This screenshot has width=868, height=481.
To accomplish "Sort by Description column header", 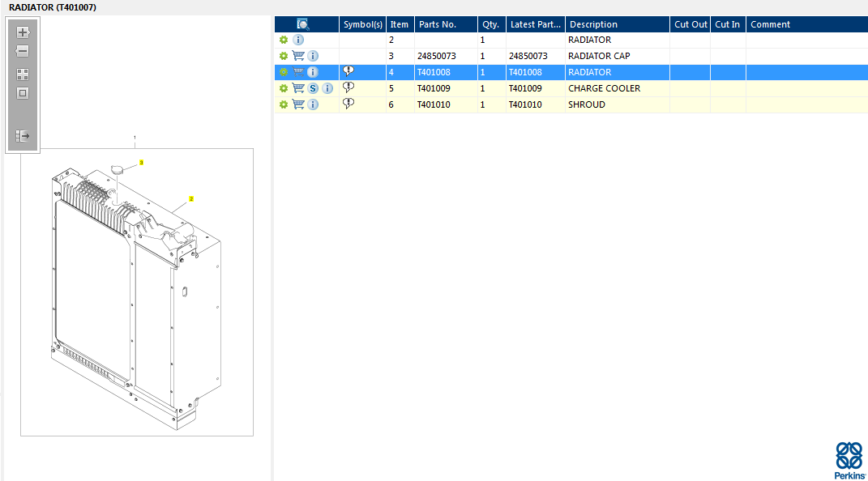I will coord(618,24).
